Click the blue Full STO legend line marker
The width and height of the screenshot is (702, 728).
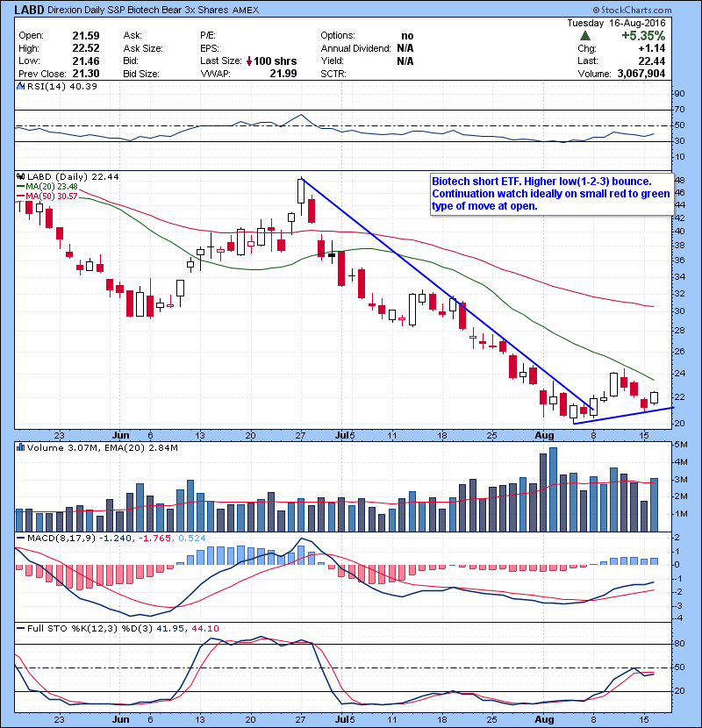coord(21,628)
